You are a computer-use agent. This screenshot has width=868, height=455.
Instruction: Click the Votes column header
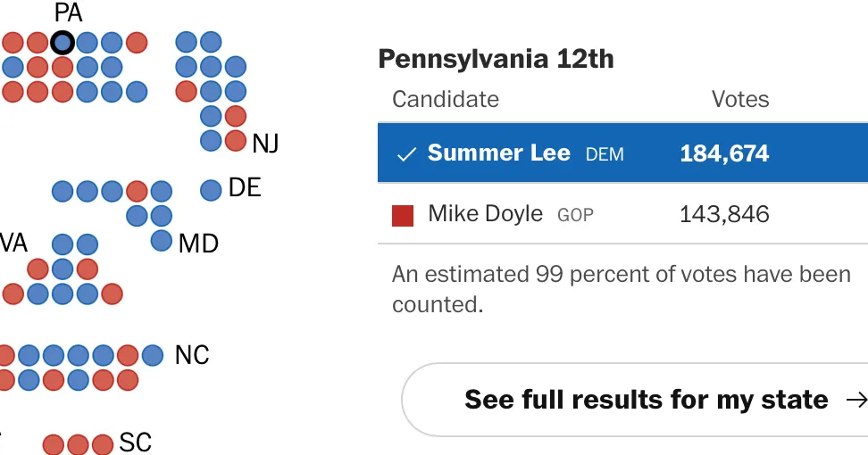point(740,100)
